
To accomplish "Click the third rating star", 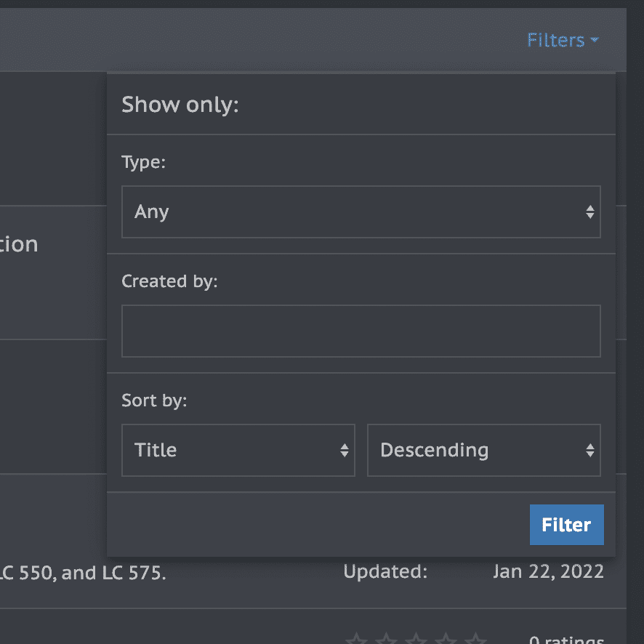I will [x=416, y=640].
